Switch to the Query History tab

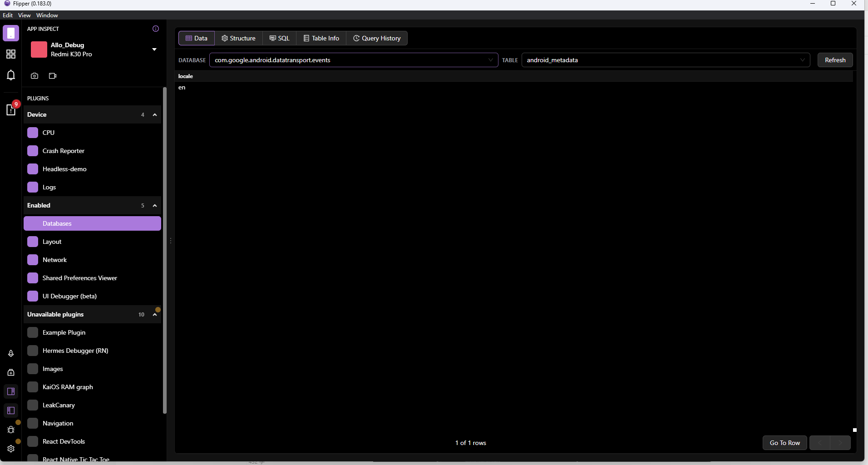tap(377, 38)
